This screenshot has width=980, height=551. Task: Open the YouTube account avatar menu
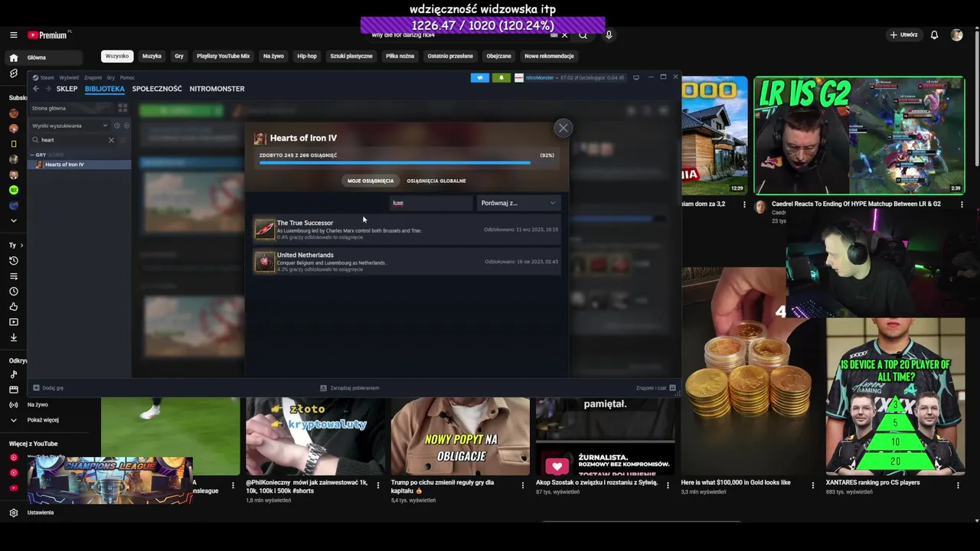[956, 35]
